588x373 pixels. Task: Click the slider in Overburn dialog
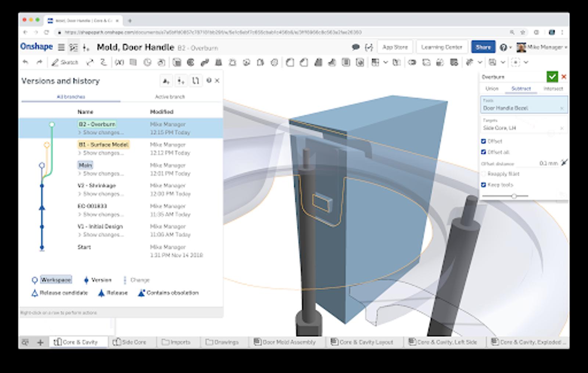(514, 196)
